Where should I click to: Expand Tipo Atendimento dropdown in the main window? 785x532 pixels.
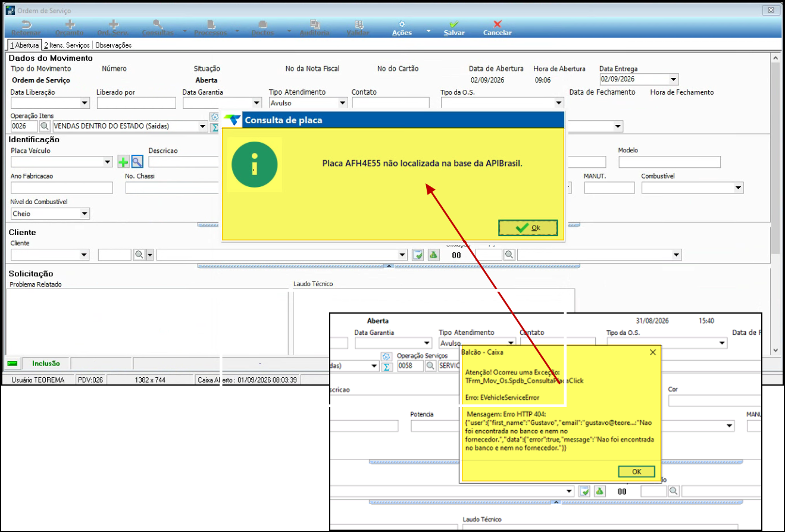coord(342,103)
